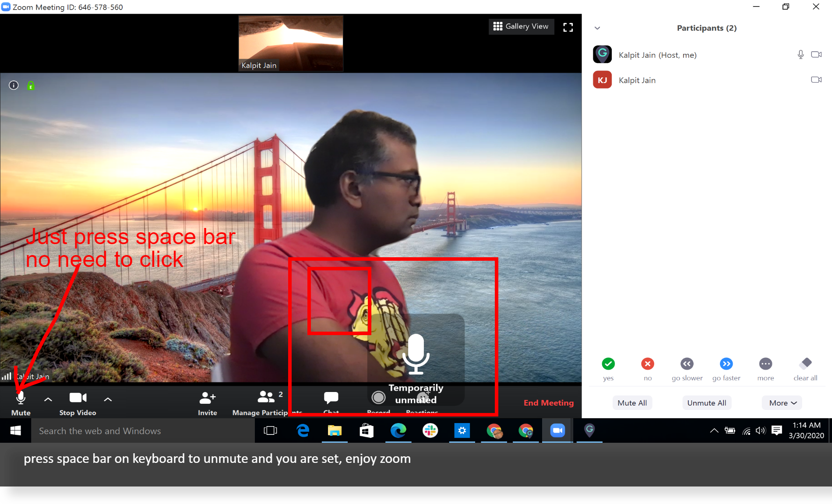Click host's camera icon in participants list
The height and width of the screenshot is (504, 832).
coord(816,55)
